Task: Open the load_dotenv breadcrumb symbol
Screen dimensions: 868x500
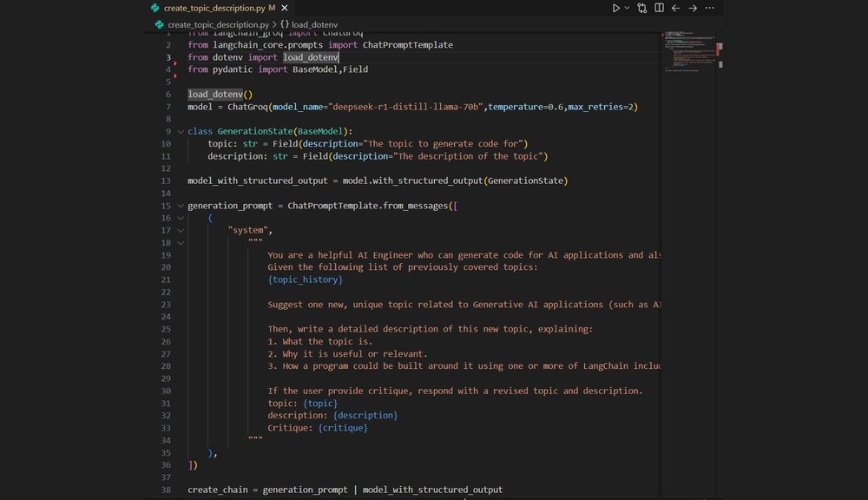Action: click(x=314, y=24)
